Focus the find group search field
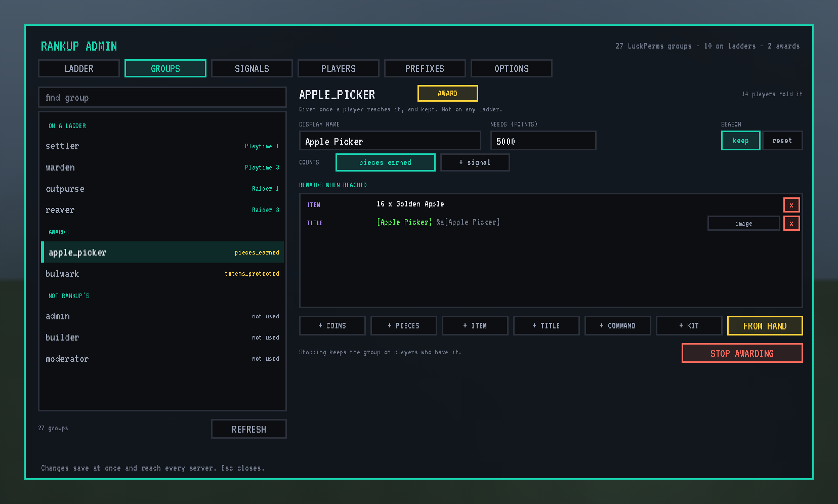 (x=162, y=97)
